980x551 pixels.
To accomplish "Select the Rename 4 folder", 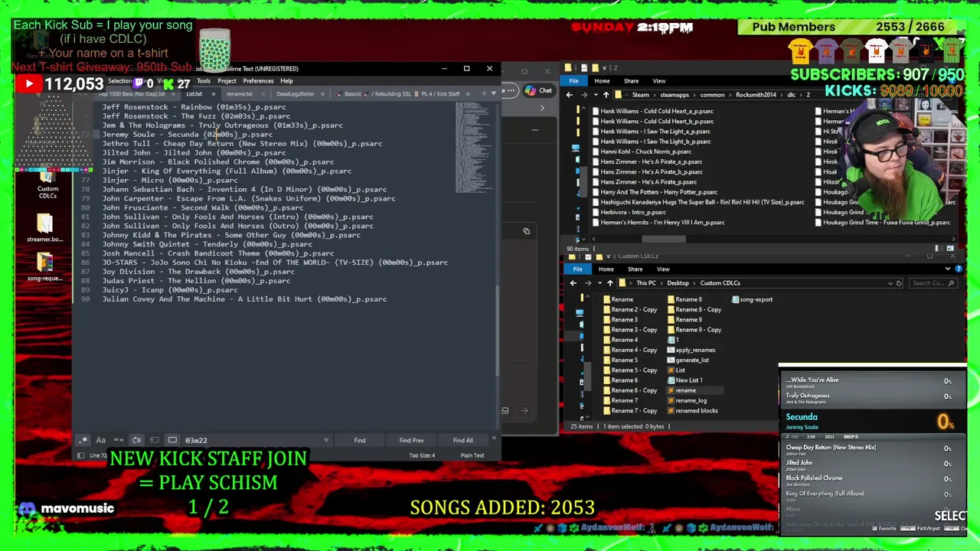I will (620, 340).
